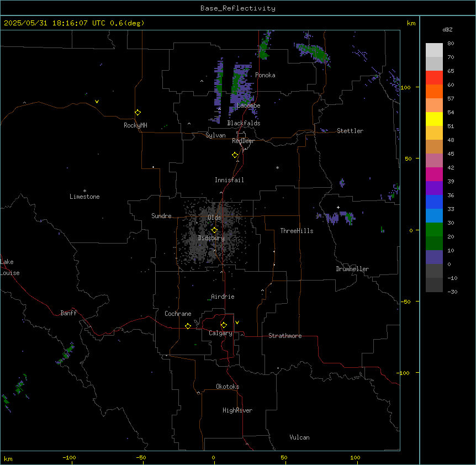Image resolution: width=476 pixels, height=465 pixels.
Task: Click the asterisk marker above Limestone
Action: click(x=84, y=191)
